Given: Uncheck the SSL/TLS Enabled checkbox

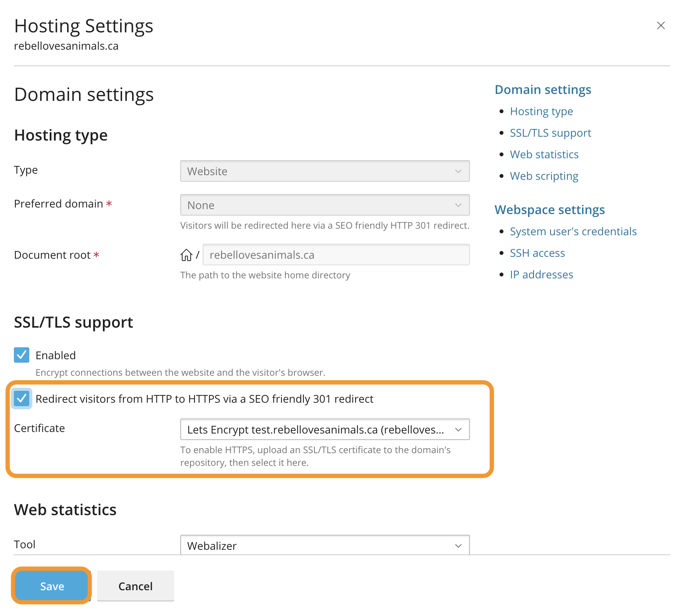Looking at the screenshot, I should pos(22,355).
